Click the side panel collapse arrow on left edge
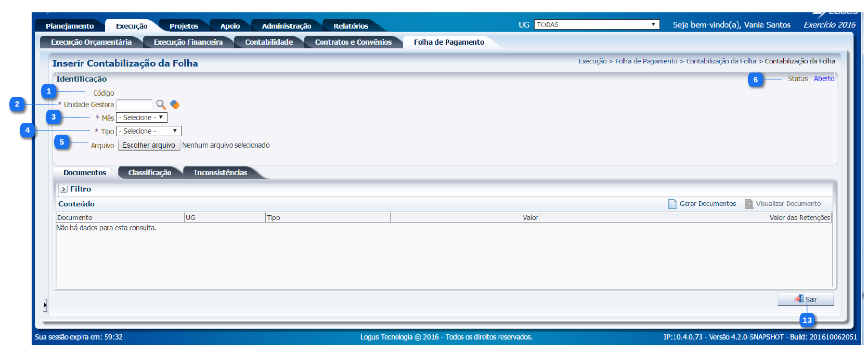Screen dimensions: 868x352 click(x=45, y=305)
